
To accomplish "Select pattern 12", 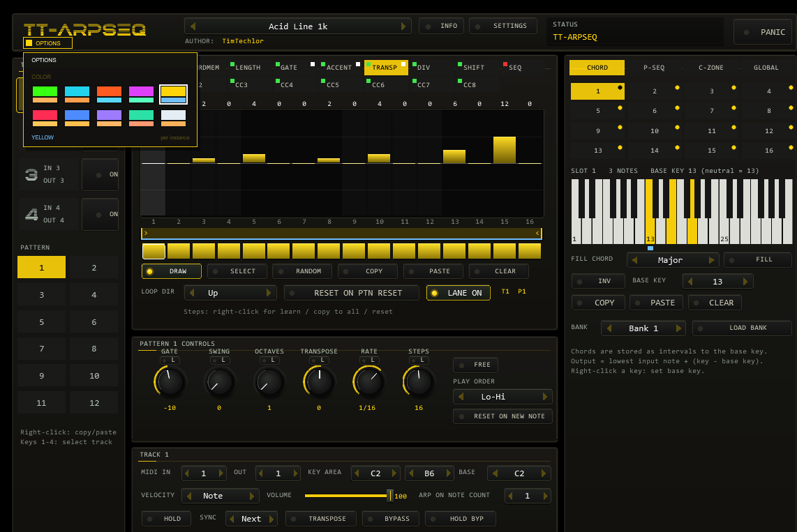I will (x=94, y=403).
